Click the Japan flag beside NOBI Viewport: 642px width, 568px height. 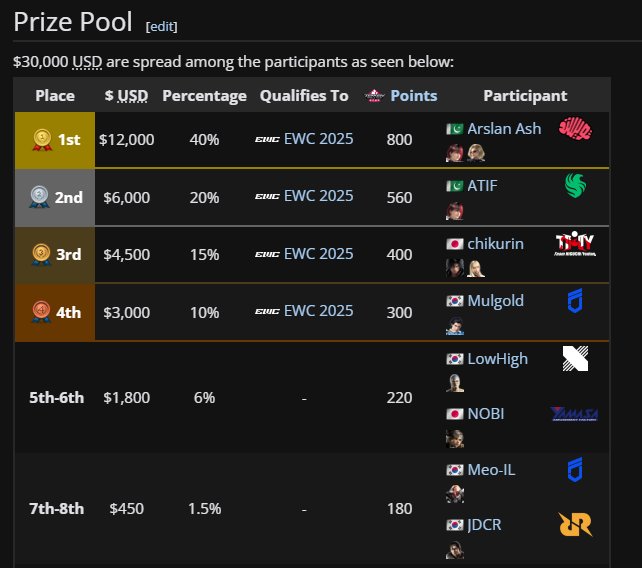(454, 414)
